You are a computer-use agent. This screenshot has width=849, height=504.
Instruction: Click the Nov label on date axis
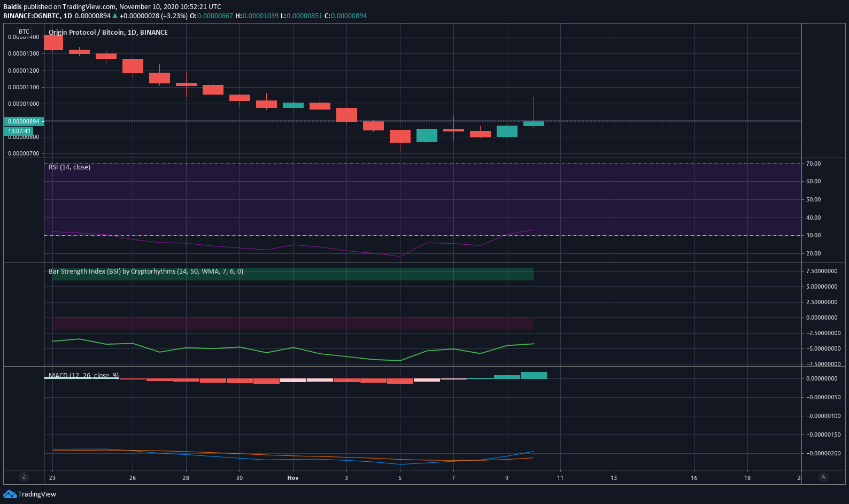[x=293, y=478]
